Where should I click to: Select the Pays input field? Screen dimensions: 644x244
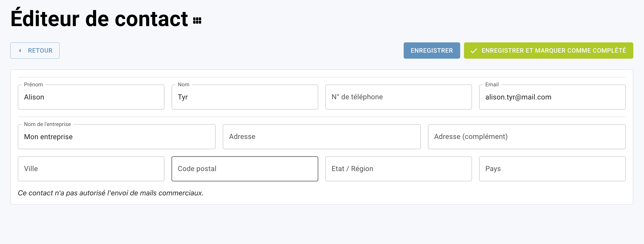coord(552,169)
